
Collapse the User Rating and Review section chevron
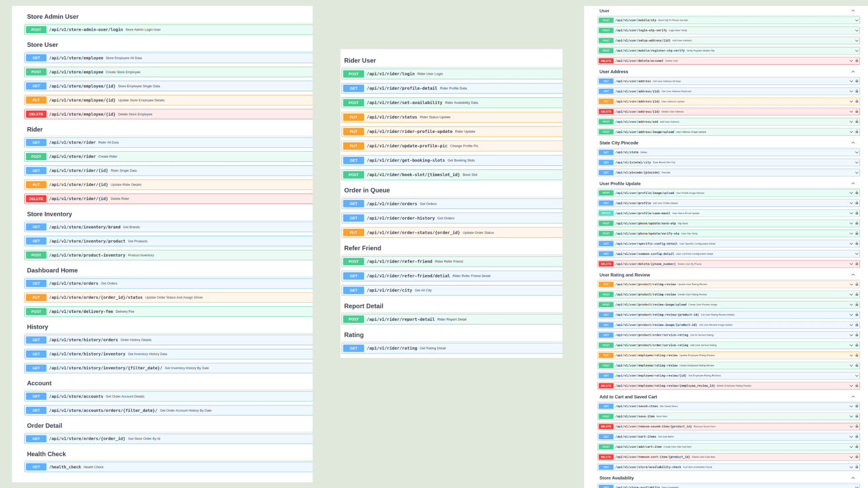[x=853, y=275]
